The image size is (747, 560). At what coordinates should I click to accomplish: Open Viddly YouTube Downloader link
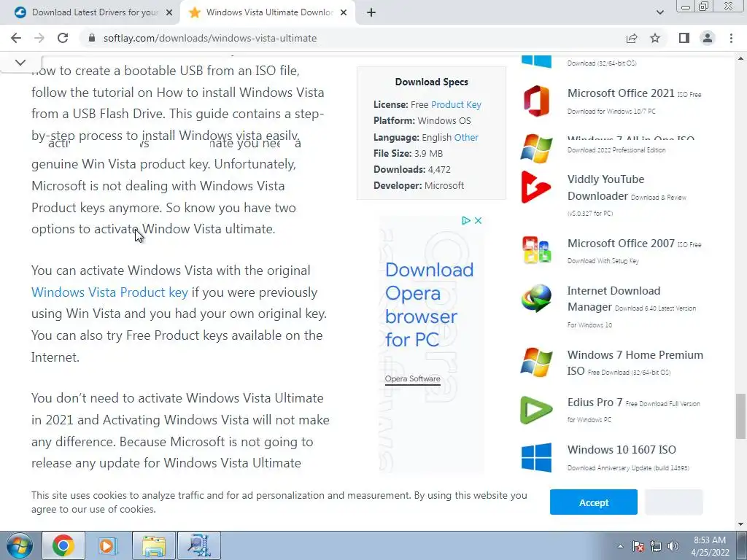point(605,187)
